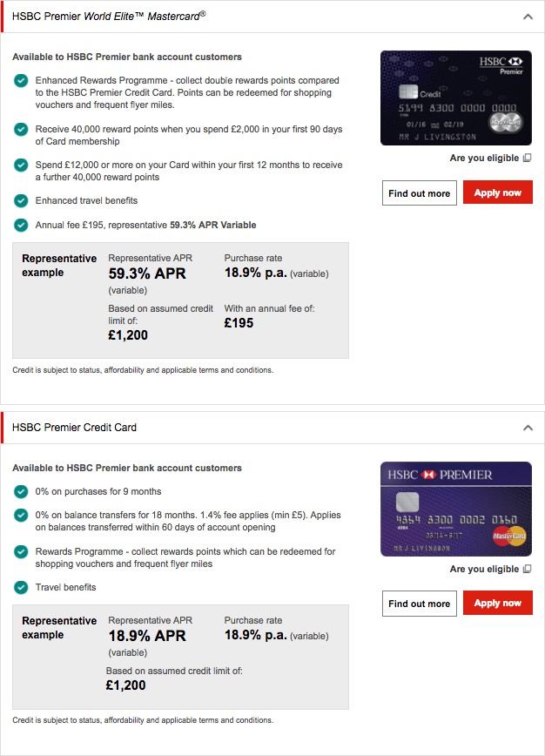The width and height of the screenshot is (545, 756).
Task: Click checkmark icon beside Travel benefits
Action: (21, 587)
